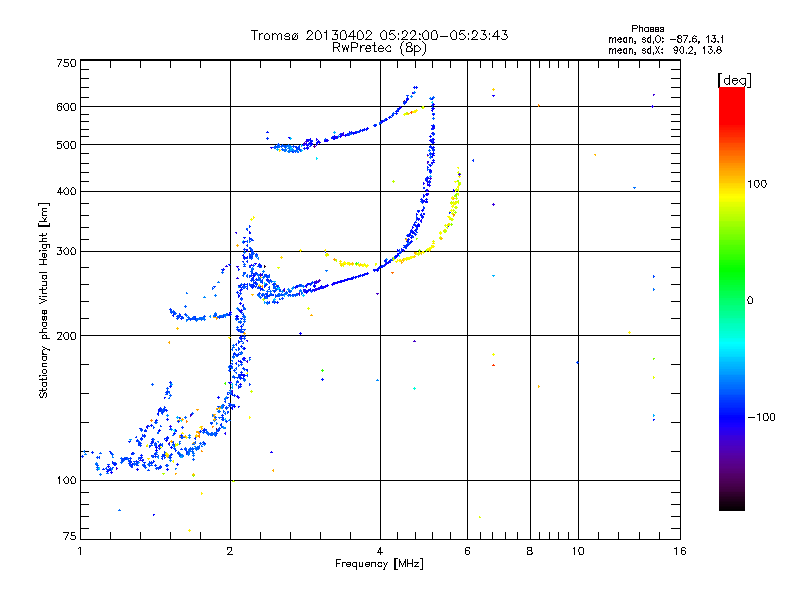The height and width of the screenshot is (600, 800).
Task: Click the y-axis tick label '400'
Action: tap(66, 191)
